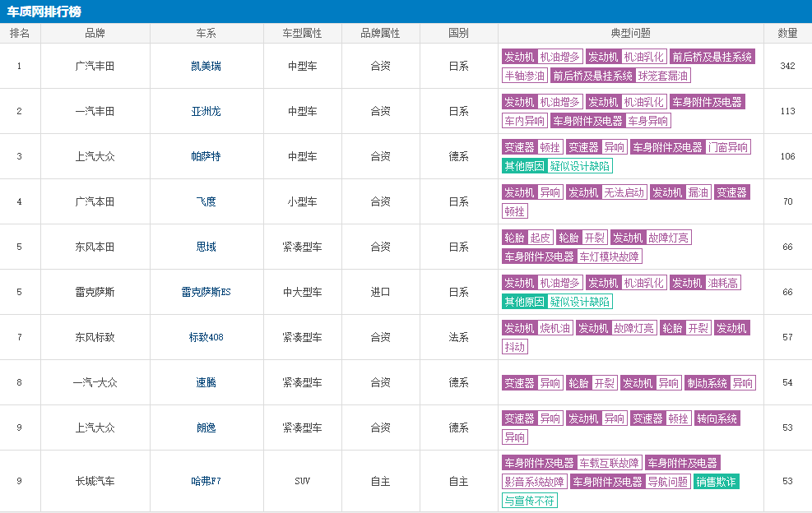Click the 典型问题 column header
This screenshot has height=513, width=812.
pyautogui.click(x=630, y=33)
